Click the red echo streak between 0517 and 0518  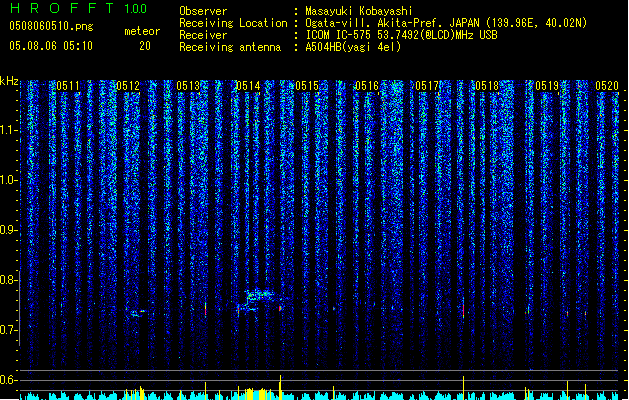[x=463, y=311]
